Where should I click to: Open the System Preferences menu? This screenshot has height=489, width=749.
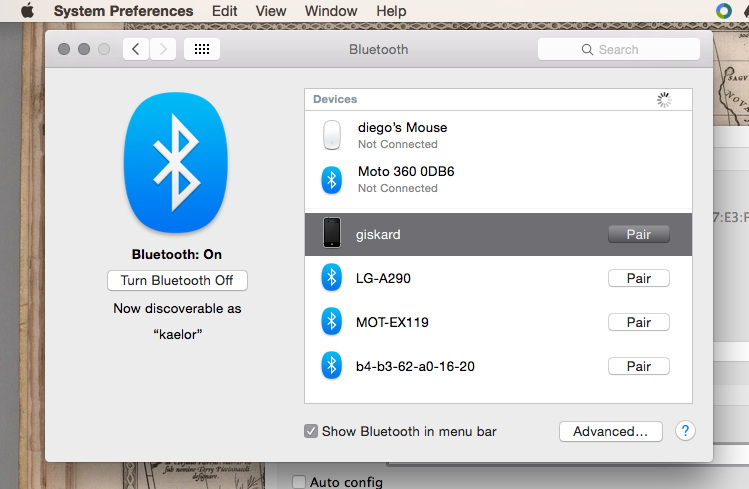[x=123, y=11]
